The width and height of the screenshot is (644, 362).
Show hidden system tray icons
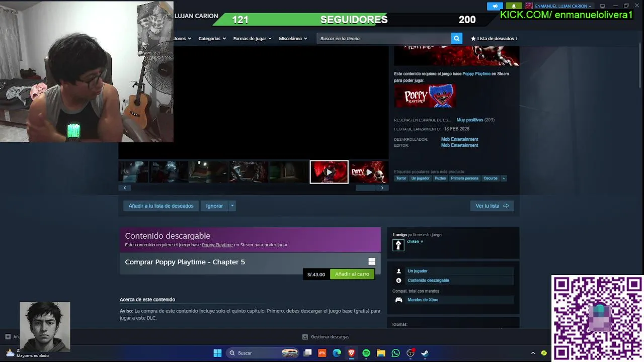point(533,353)
